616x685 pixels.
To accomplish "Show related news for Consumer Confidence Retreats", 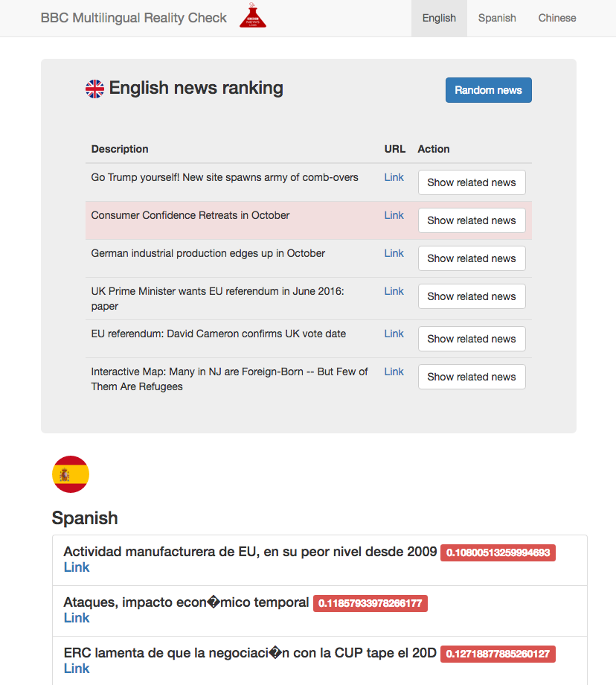I will pyautogui.click(x=472, y=220).
